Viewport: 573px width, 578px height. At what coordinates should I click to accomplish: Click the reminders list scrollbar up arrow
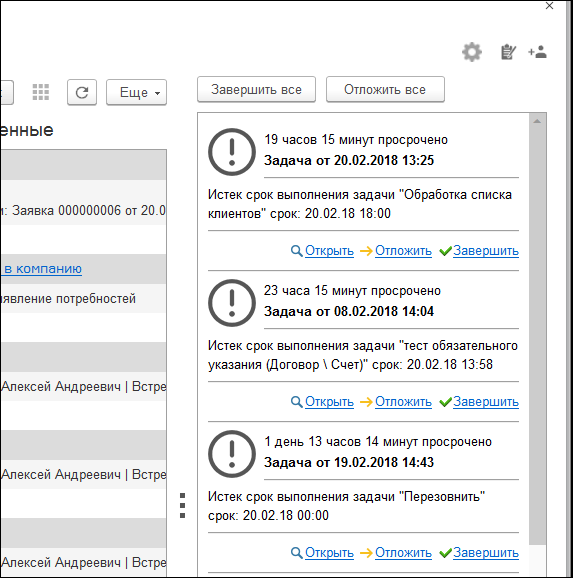point(537,121)
